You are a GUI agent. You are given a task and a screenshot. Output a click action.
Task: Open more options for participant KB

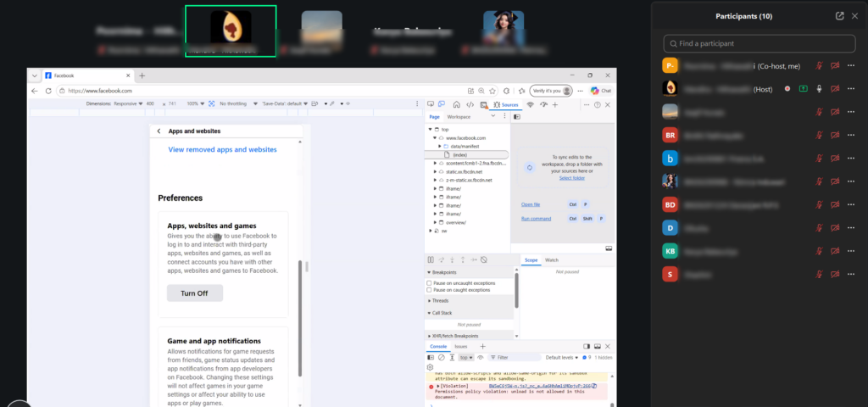pyautogui.click(x=851, y=251)
